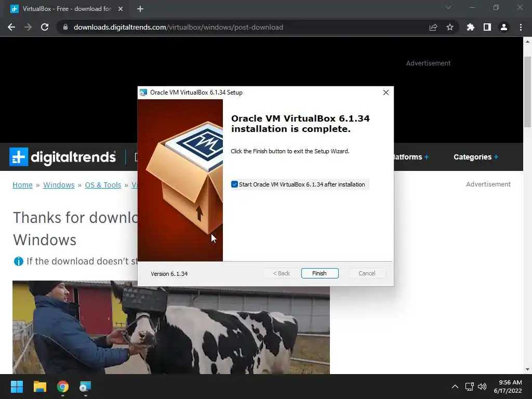Open a new Chrome tab

[140, 9]
